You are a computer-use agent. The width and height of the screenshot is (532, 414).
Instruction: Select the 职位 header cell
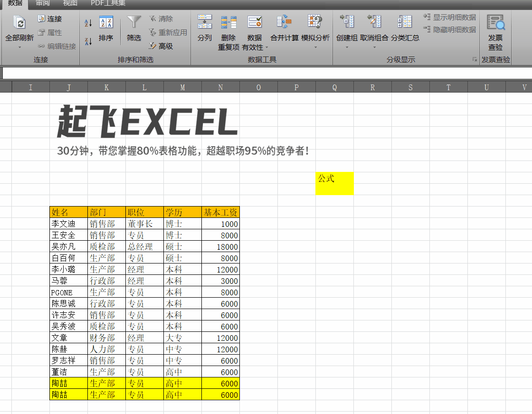pos(144,212)
